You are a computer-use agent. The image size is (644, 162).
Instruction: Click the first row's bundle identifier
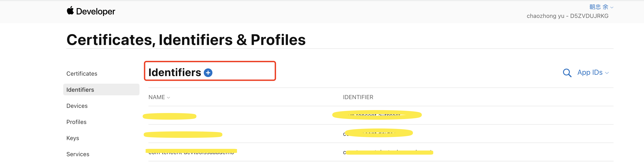click(x=377, y=115)
